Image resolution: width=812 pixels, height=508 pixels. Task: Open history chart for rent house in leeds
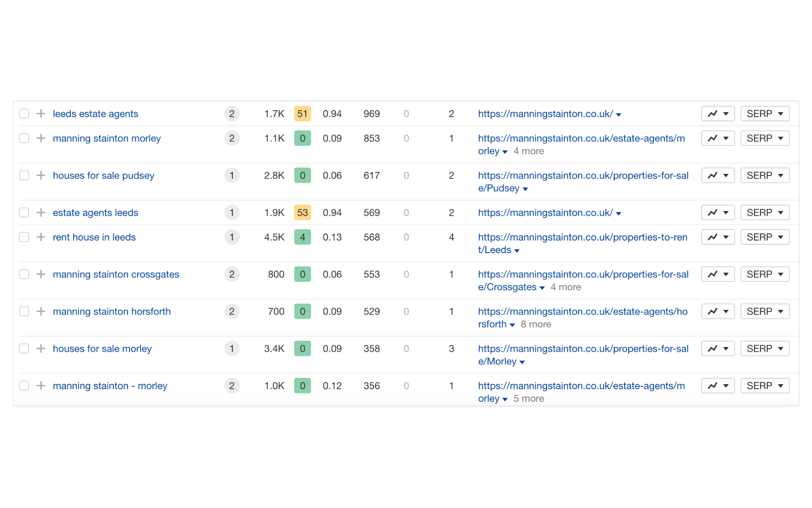[718, 237]
